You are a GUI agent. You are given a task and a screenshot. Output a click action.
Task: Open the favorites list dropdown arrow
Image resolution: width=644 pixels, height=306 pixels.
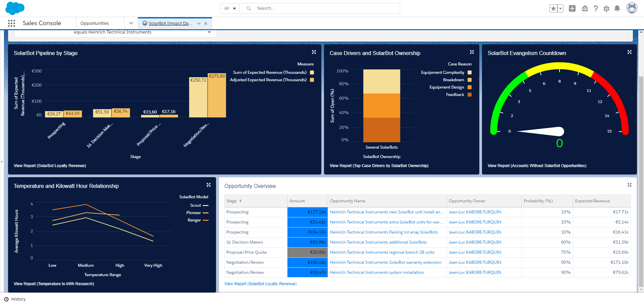(560, 8)
